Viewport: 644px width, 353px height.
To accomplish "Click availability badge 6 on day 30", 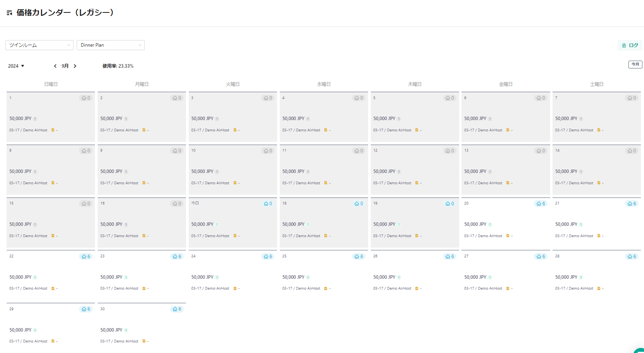I will point(177,309).
